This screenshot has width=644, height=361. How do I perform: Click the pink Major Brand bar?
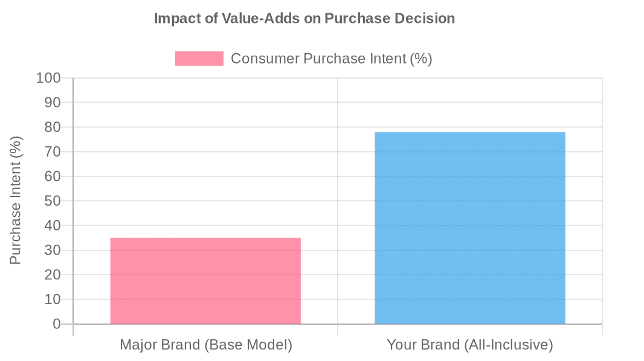coord(205,281)
